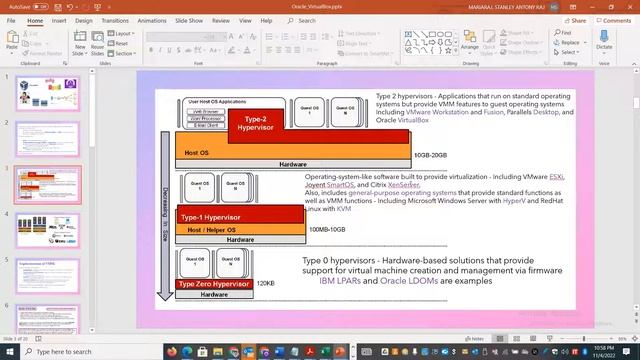Switch to the Insert tab
The image size is (640, 360).
(x=59, y=20)
